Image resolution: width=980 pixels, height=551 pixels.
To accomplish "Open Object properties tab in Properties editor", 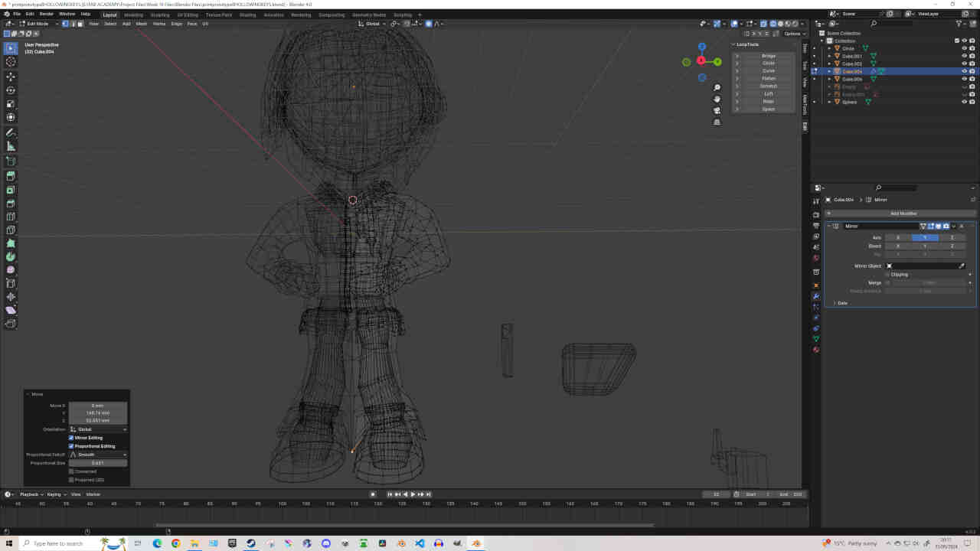I will (816, 285).
